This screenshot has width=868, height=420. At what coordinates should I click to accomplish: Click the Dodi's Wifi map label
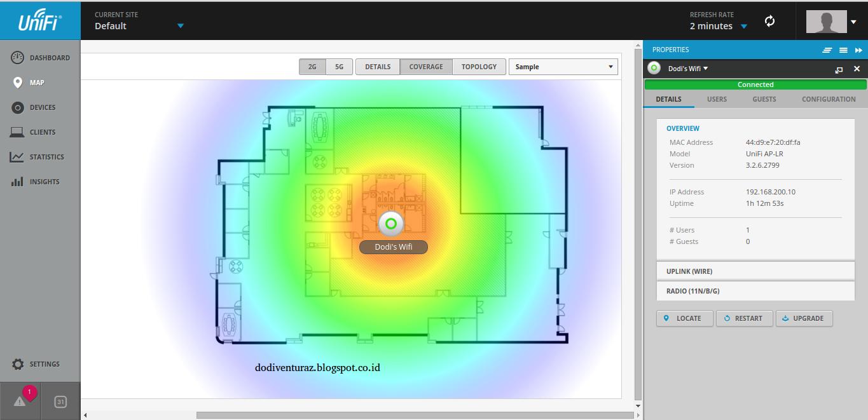click(394, 247)
